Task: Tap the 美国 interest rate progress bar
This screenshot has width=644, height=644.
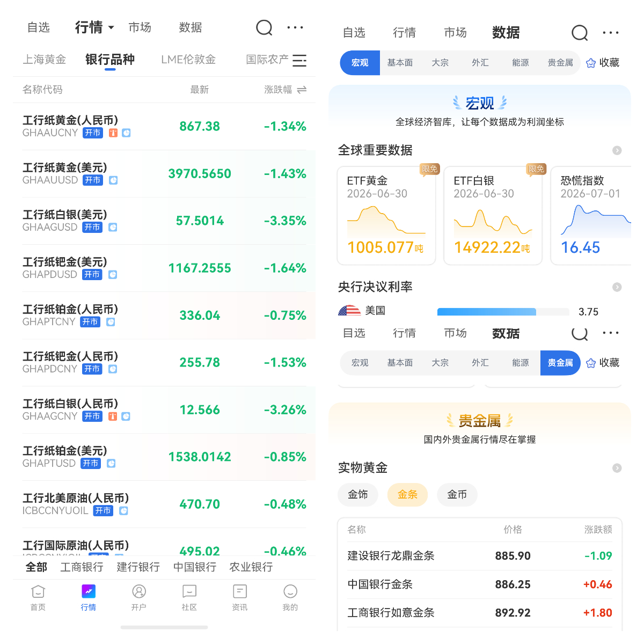Action: click(x=503, y=312)
